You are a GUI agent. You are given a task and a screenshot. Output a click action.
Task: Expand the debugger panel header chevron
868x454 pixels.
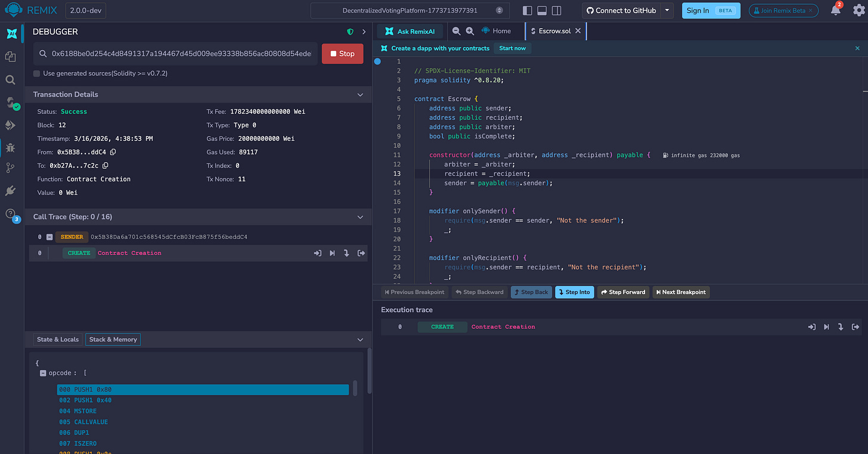[364, 32]
